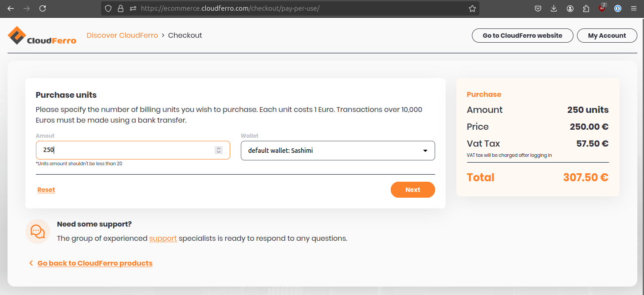Click the amount spinner arrows
The height and width of the screenshot is (295, 644).
219,150
